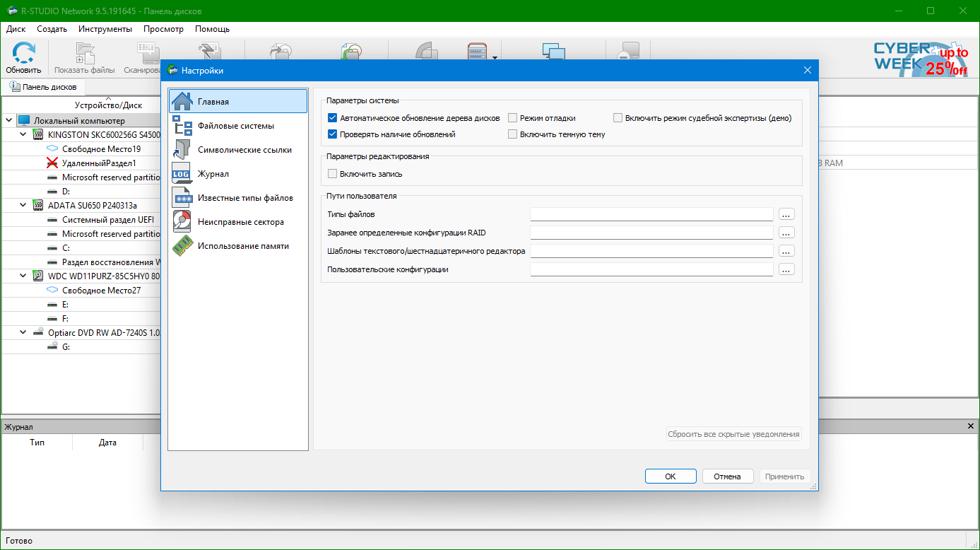Open Неисправные сектора settings section

pyautogui.click(x=182, y=222)
